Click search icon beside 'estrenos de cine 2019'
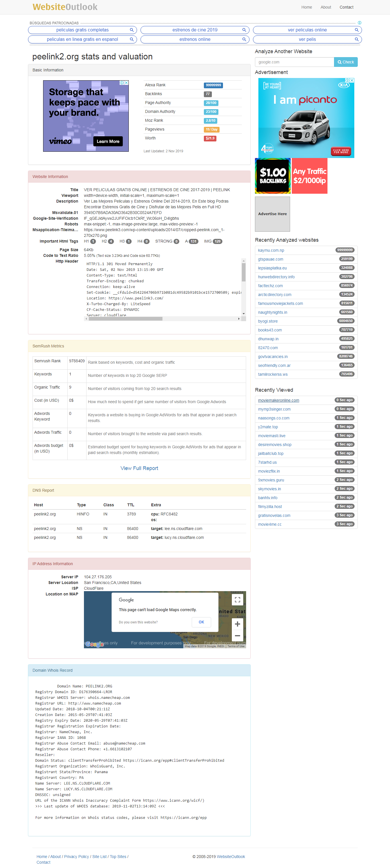Screen dimensions: 390x868 (244, 30)
